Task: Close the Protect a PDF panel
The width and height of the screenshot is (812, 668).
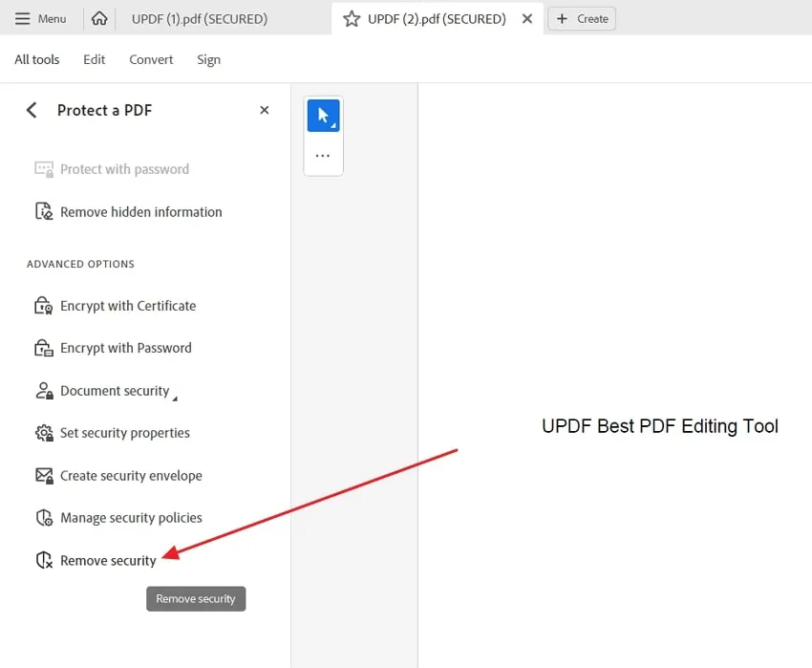Action: (x=264, y=110)
